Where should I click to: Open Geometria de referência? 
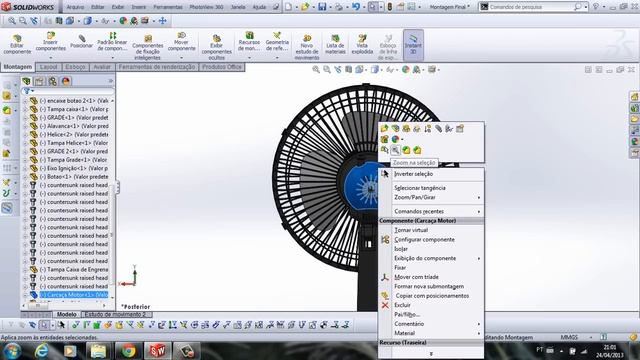point(277,42)
